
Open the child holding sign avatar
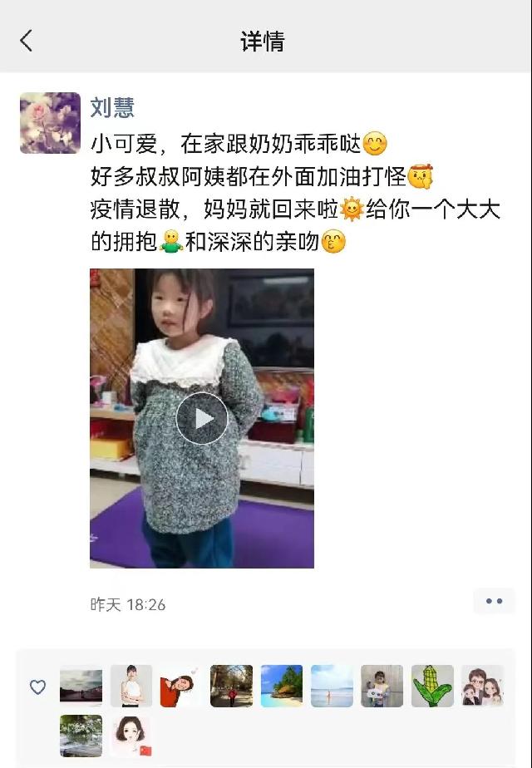tap(382, 686)
